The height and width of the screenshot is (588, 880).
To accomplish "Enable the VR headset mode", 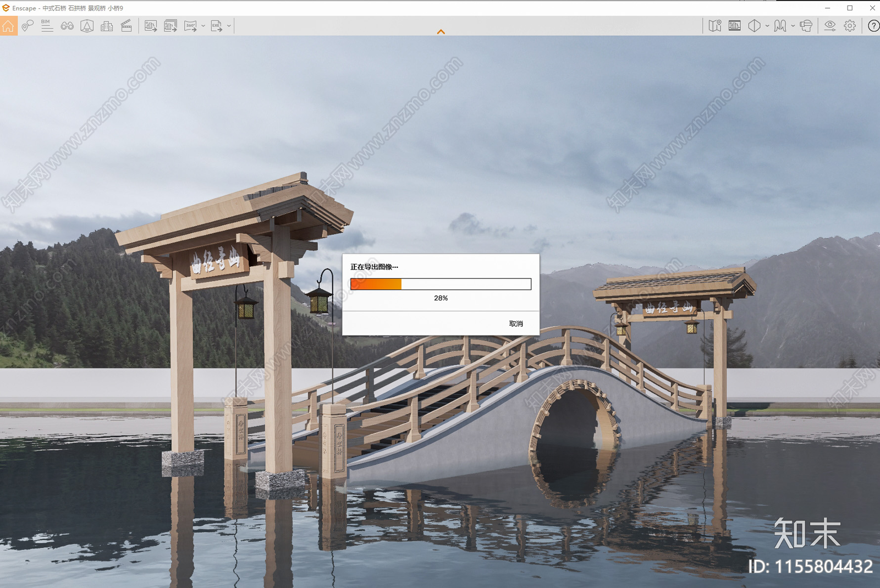I will (806, 26).
